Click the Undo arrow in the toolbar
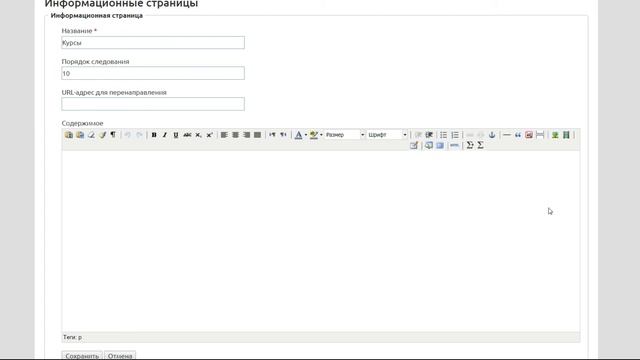The width and height of the screenshot is (640, 360). (x=128, y=135)
